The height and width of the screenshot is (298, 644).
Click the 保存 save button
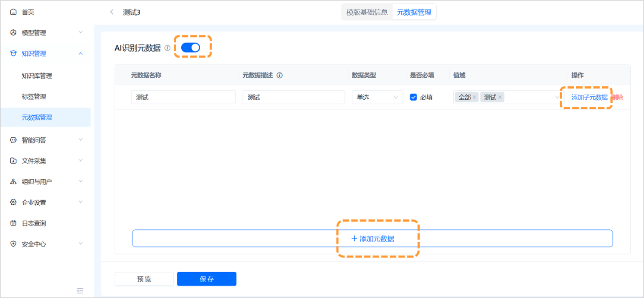(x=206, y=279)
